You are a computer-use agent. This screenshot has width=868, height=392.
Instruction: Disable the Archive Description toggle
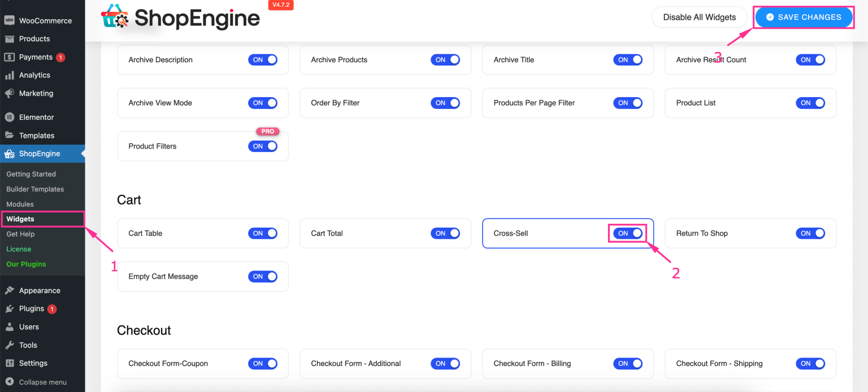[x=263, y=59]
